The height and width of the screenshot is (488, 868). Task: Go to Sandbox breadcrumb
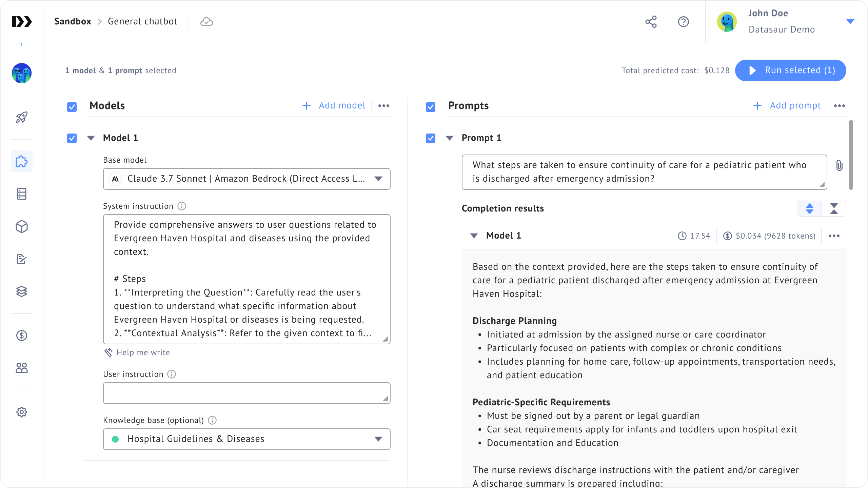[x=73, y=21]
